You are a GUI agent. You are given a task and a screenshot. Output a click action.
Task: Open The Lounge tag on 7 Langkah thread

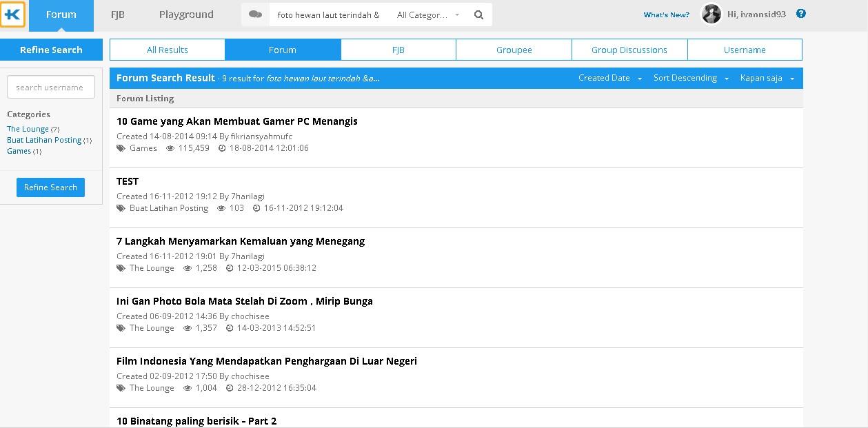click(x=152, y=268)
